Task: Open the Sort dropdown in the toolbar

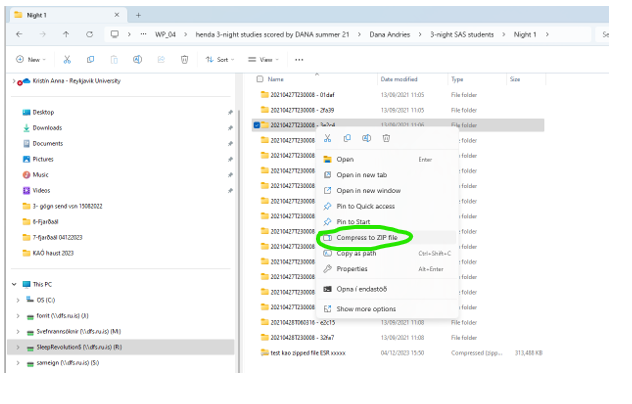Action: [x=220, y=60]
